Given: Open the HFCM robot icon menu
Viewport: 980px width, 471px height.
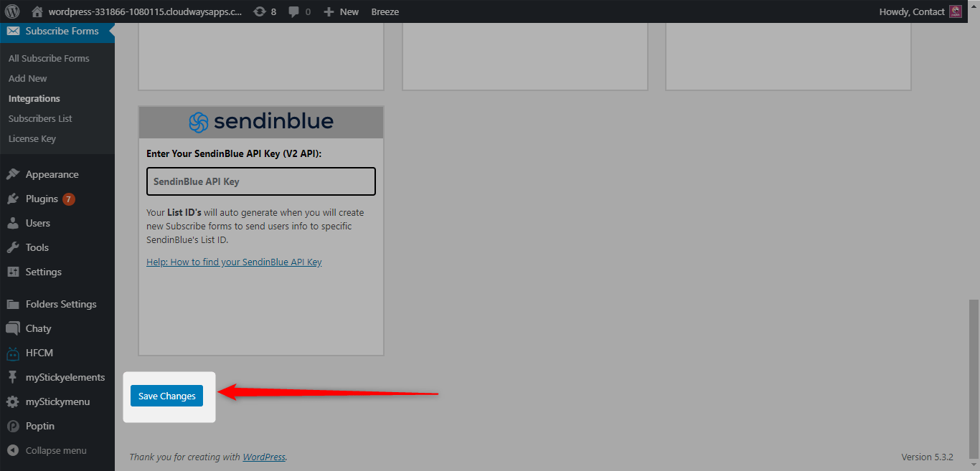Looking at the screenshot, I should (x=37, y=353).
